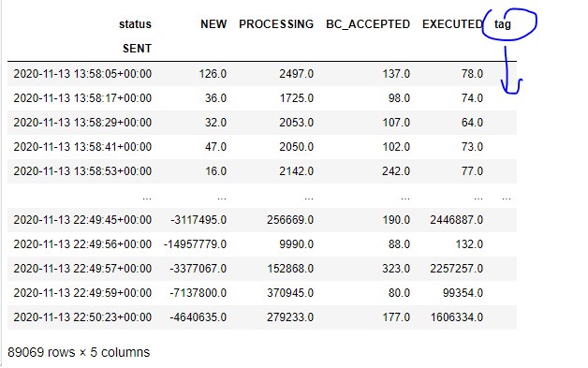Viewport: 588px width, 368px height.
Task: Click EXECUTED value 64.0
Action: [472, 123]
